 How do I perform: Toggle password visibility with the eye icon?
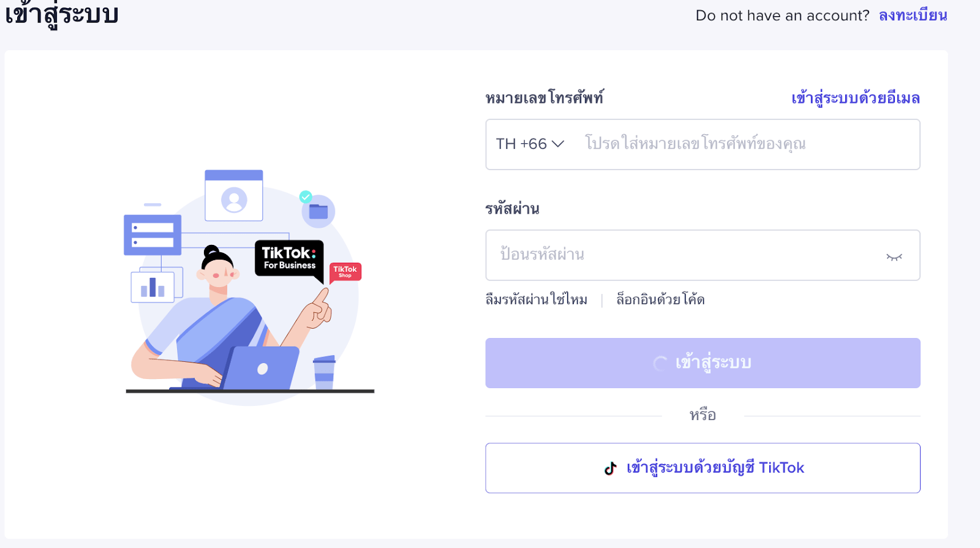point(894,257)
